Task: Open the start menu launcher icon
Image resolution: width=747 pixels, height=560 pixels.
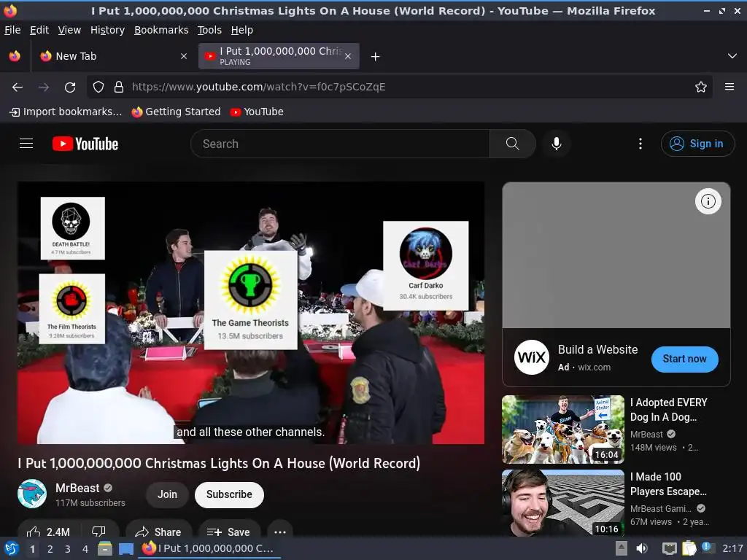Action: 12,548
